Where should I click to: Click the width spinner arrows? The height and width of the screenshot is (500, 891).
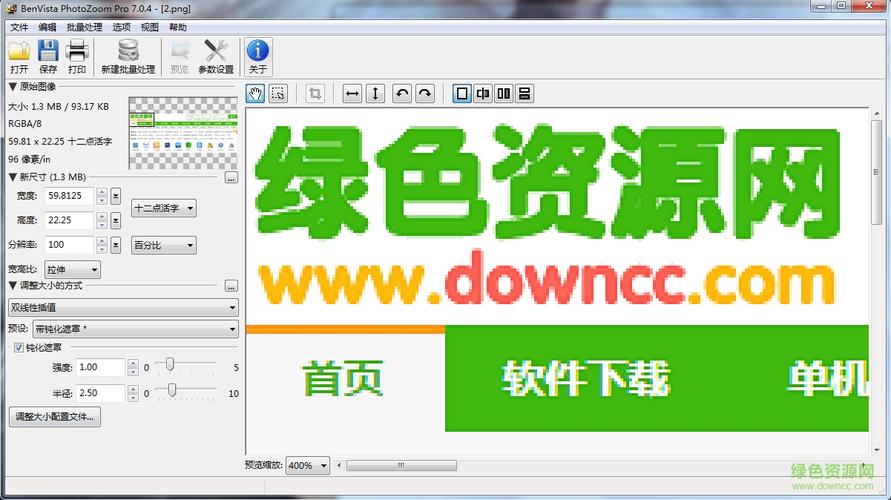(102, 197)
